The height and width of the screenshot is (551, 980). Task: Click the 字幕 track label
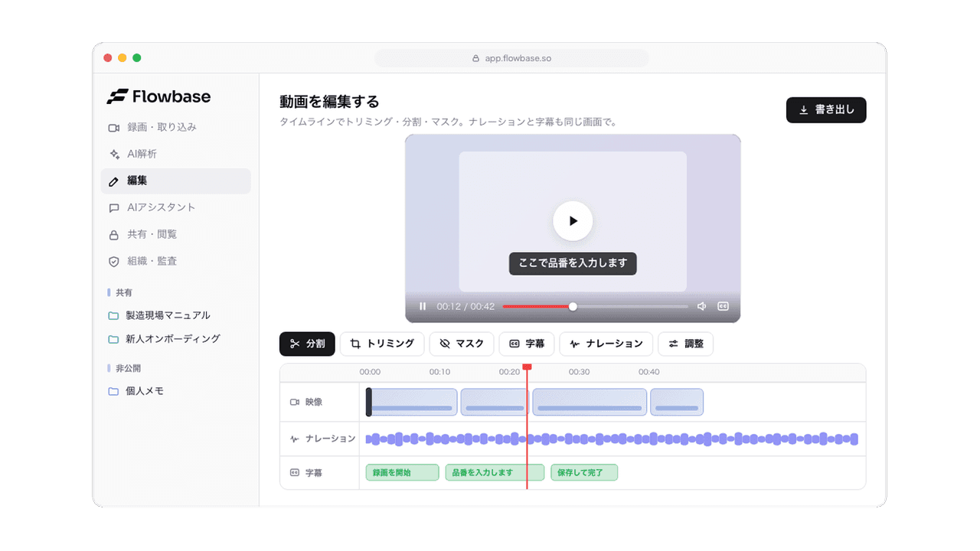306,473
